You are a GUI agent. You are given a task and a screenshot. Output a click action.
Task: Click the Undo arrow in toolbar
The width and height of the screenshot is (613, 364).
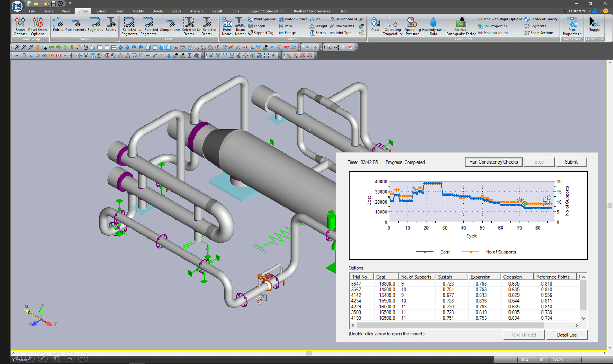coord(308,47)
